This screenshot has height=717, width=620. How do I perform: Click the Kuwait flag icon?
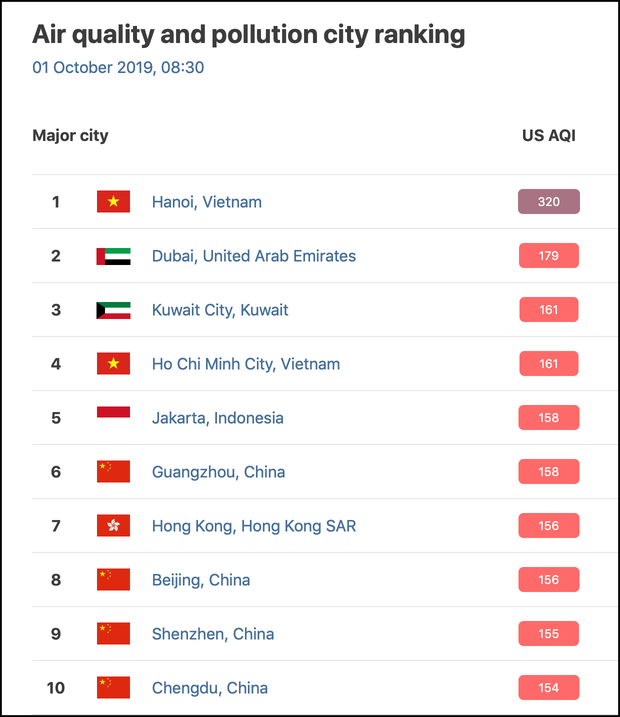coord(113,310)
